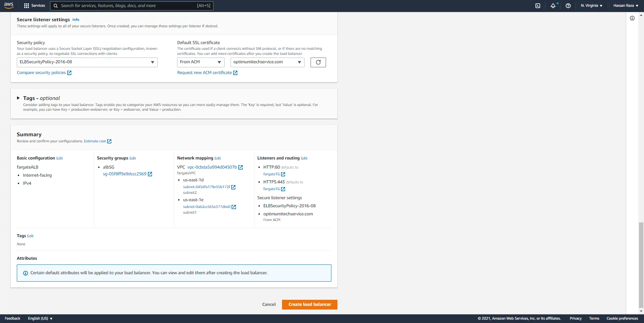
Task: Open Request new ACM certificate link
Action: 204,73
